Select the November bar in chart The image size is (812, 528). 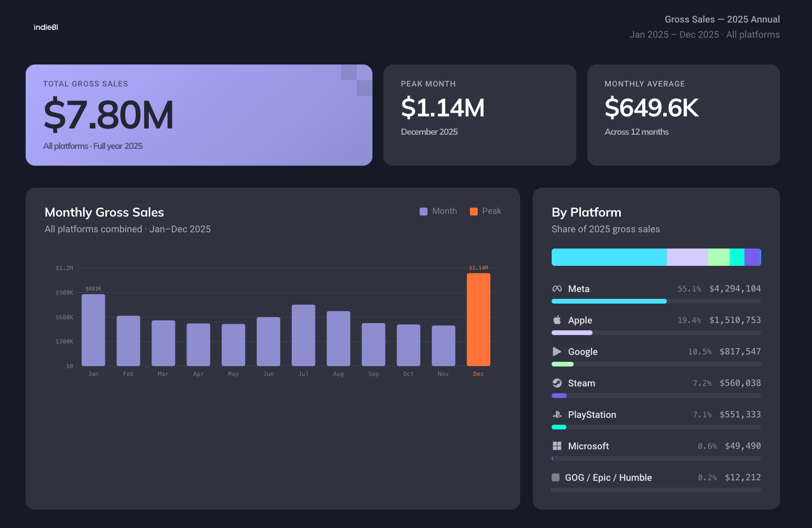click(x=443, y=346)
